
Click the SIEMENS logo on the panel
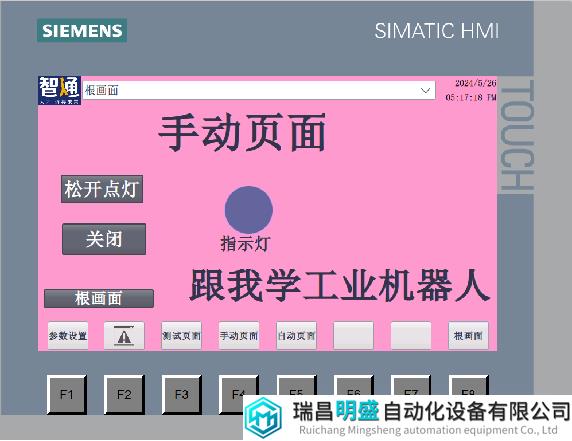click(x=82, y=31)
